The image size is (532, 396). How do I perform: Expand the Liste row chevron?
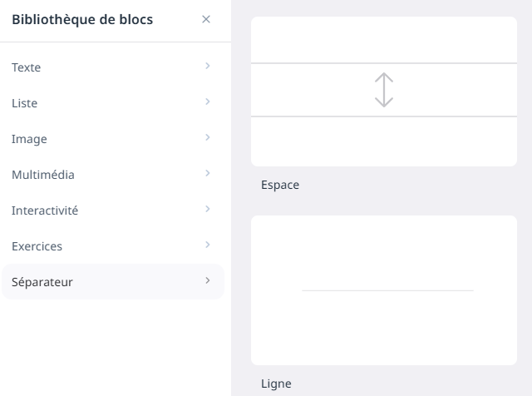[207, 102]
